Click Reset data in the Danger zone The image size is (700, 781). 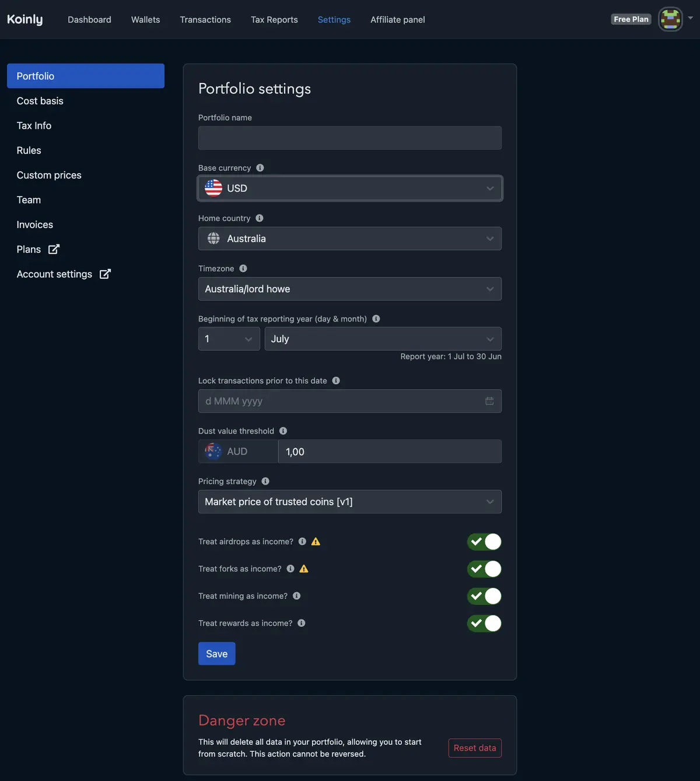[x=474, y=748]
